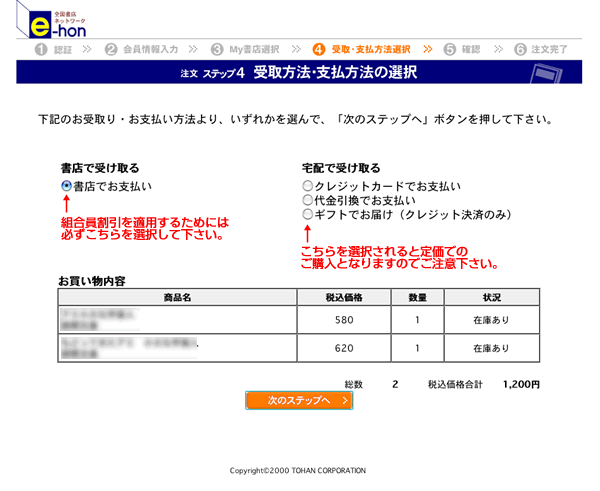Viewport: 600px width, 491px height.
Task: Click quantity 1 in the 580 row
Action: pyautogui.click(x=417, y=320)
